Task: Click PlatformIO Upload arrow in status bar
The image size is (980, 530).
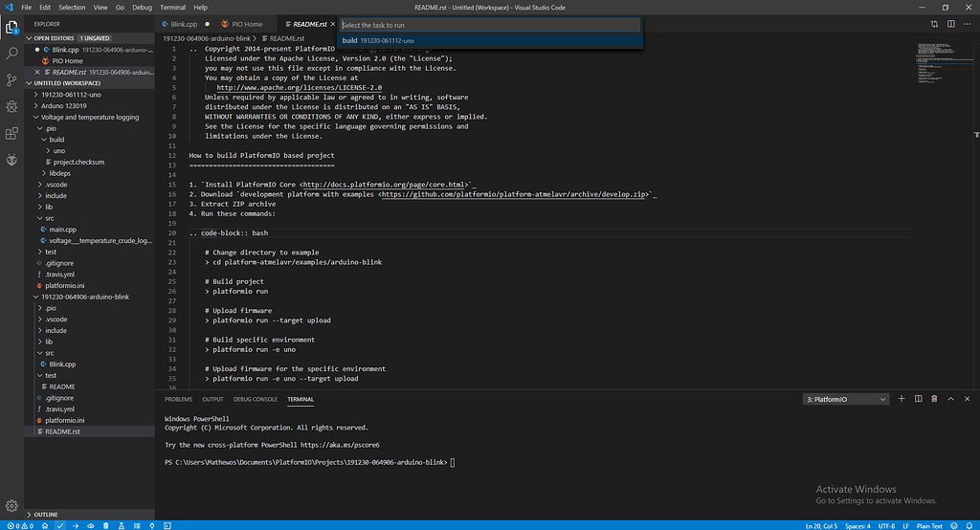Action: point(75,525)
